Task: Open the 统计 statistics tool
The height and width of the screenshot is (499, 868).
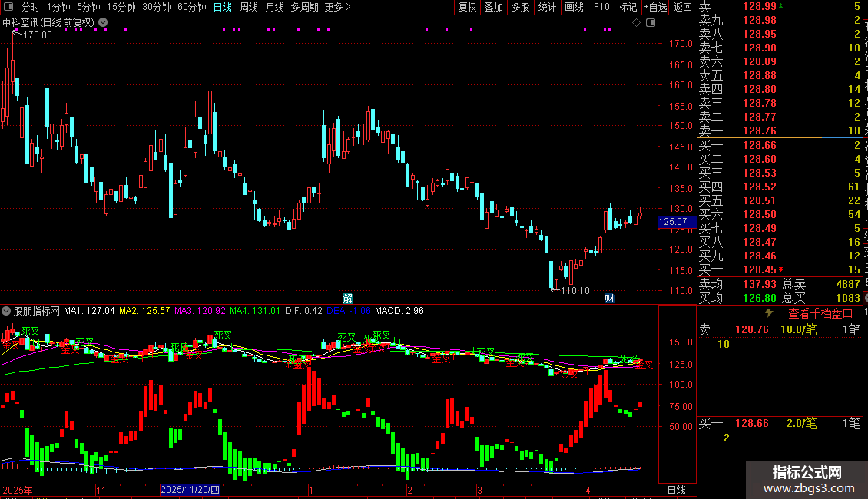Action: (x=547, y=7)
